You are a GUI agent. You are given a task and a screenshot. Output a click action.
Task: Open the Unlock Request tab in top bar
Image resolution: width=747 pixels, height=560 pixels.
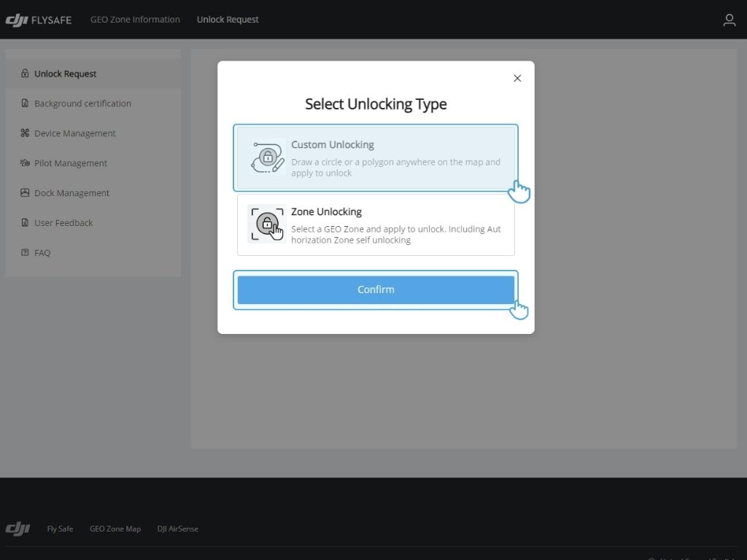pyautogui.click(x=228, y=20)
